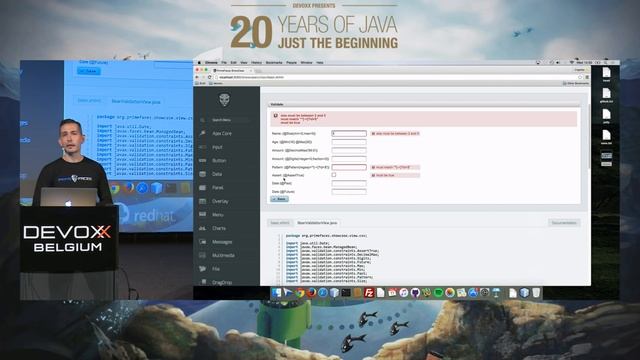Open the Menu category in the sidebar
The width and height of the screenshot is (640, 360).
pos(218,215)
